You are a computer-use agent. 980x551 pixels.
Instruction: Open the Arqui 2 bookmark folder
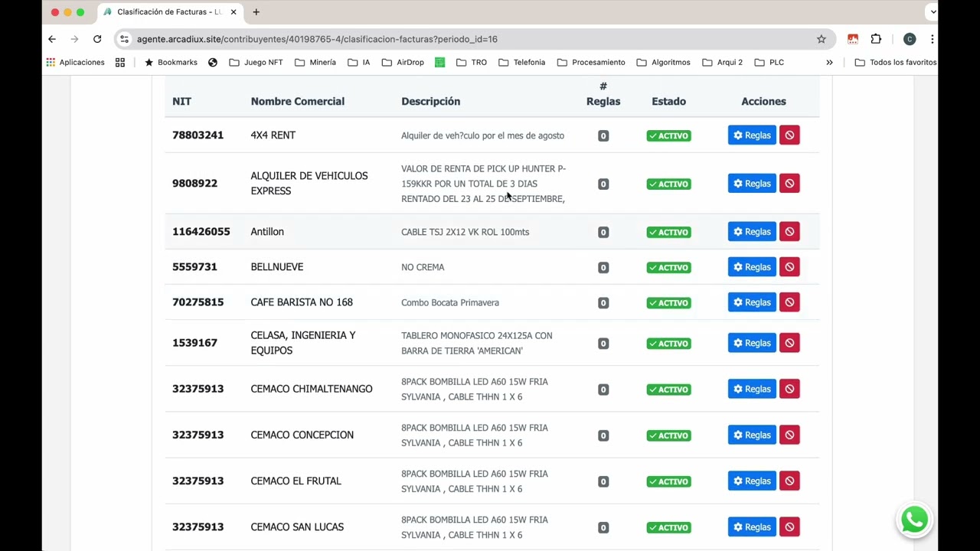[723, 62]
